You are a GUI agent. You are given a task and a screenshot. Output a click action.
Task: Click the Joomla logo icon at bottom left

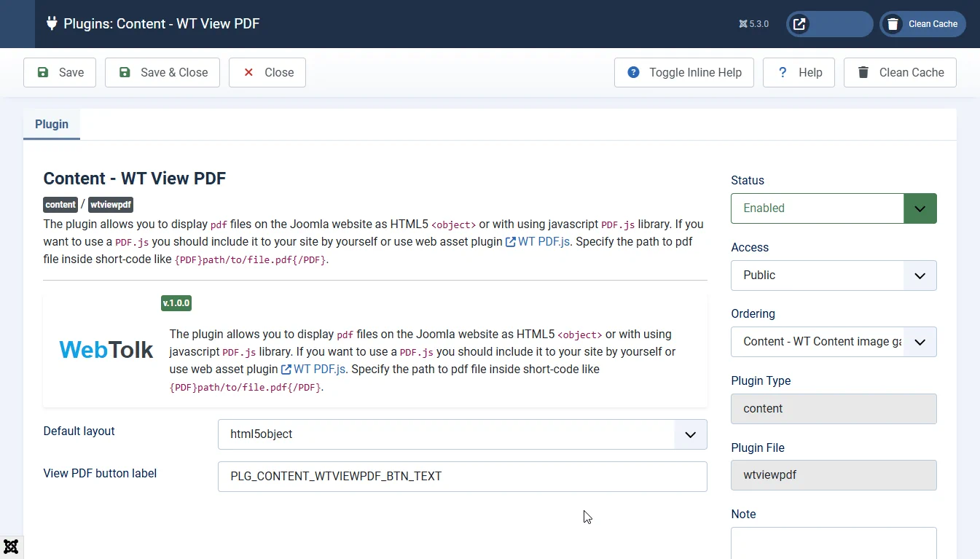coord(11,547)
